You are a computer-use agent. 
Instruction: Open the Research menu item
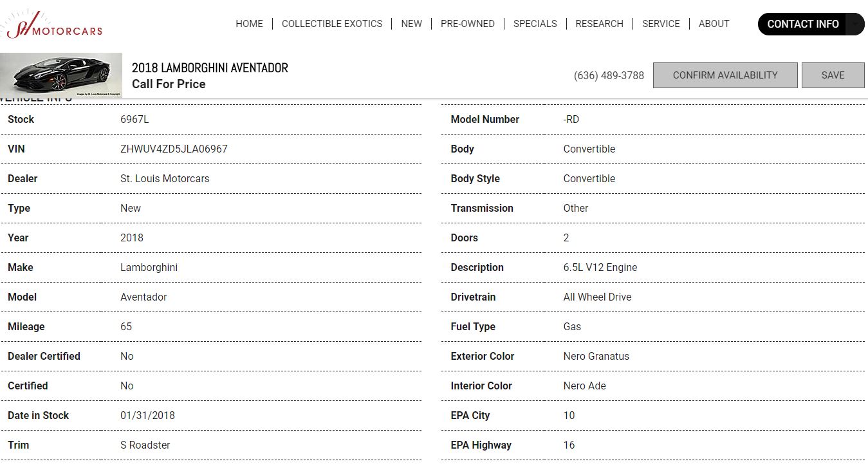pos(599,24)
